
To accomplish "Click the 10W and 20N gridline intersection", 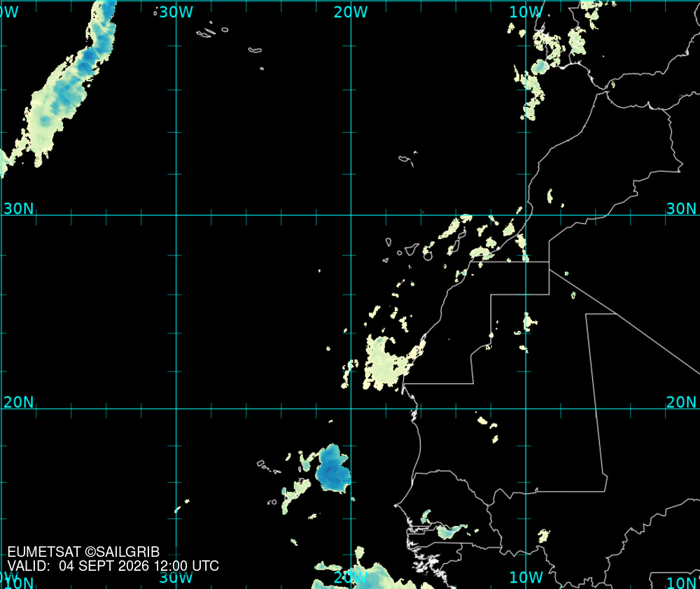I will [526, 409].
